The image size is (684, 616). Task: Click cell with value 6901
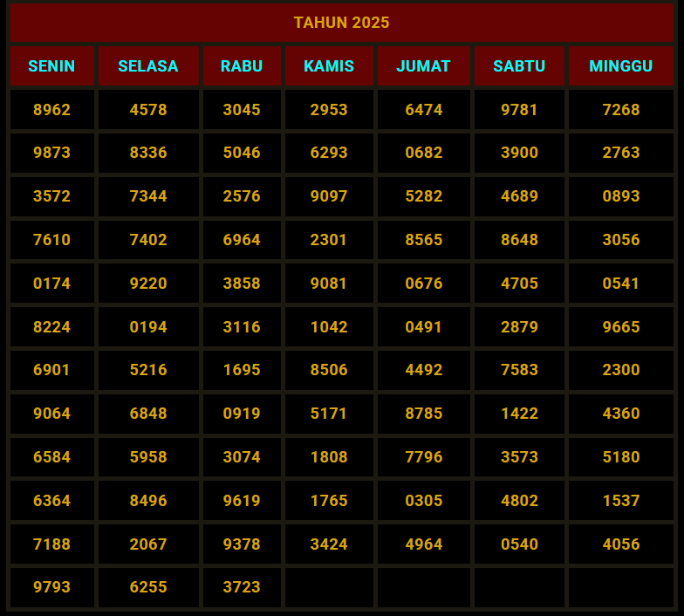coord(52,370)
